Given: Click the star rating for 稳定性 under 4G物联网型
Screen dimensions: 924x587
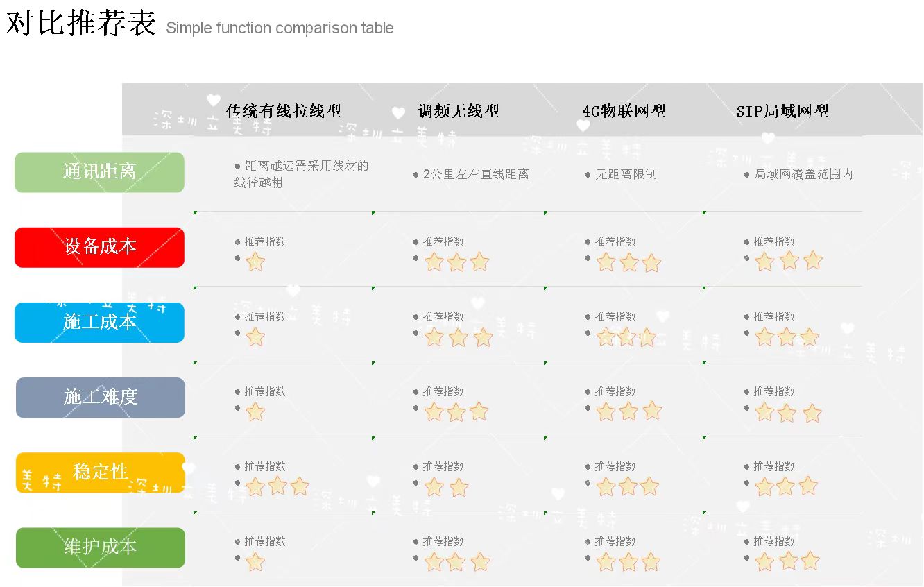Looking at the screenshot, I should pos(628,486).
